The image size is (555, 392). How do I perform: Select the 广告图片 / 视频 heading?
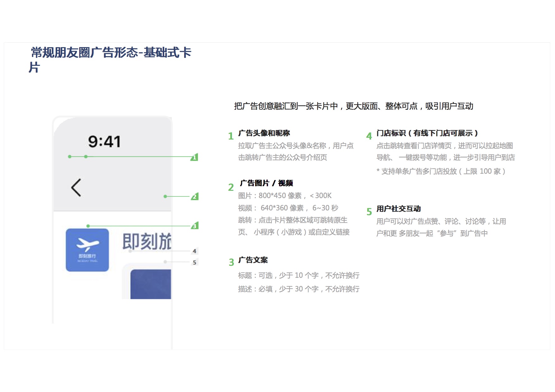266,183
